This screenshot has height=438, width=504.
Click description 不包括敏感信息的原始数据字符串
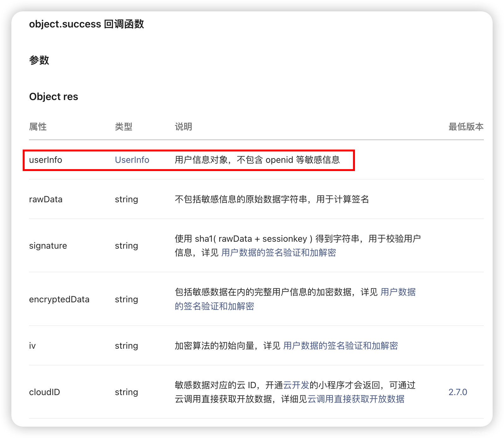point(241,199)
